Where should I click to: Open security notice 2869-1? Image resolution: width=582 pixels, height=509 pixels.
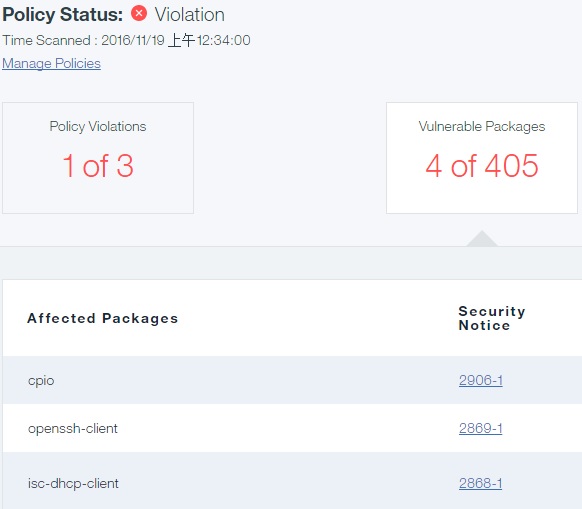tap(481, 428)
